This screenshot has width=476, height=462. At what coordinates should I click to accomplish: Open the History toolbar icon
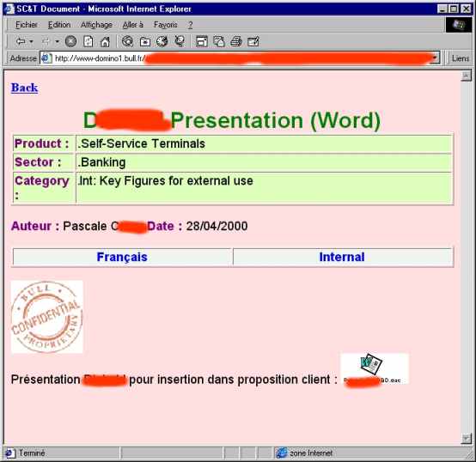pyautogui.click(x=162, y=41)
